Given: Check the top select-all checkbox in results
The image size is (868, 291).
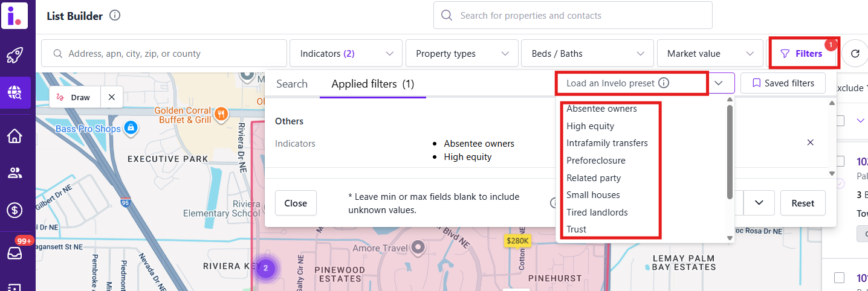Looking at the screenshot, I should [840, 121].
